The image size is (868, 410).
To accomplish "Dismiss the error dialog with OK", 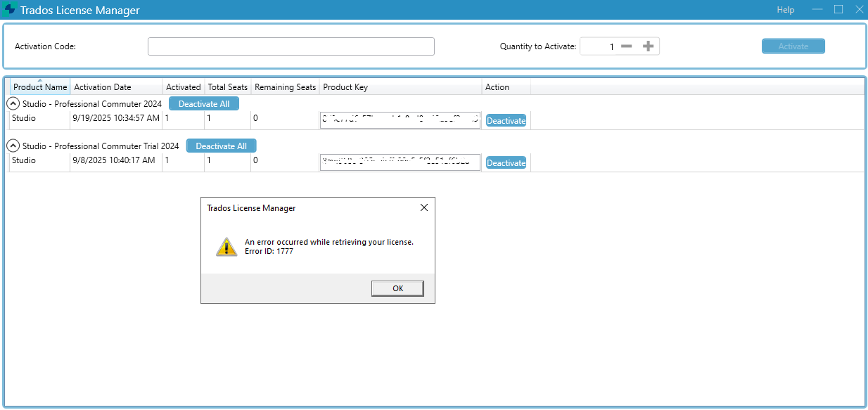I will click(397, 288).
